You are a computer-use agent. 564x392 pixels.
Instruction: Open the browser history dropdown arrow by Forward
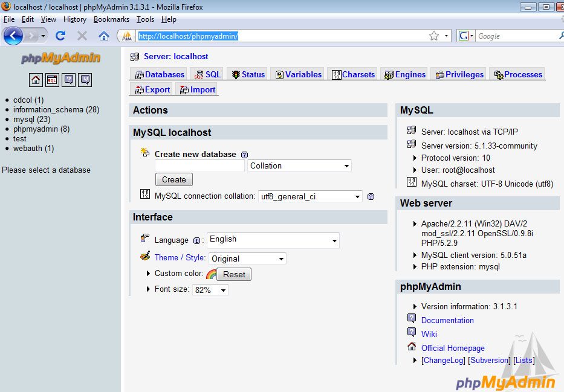coord(43,36)
